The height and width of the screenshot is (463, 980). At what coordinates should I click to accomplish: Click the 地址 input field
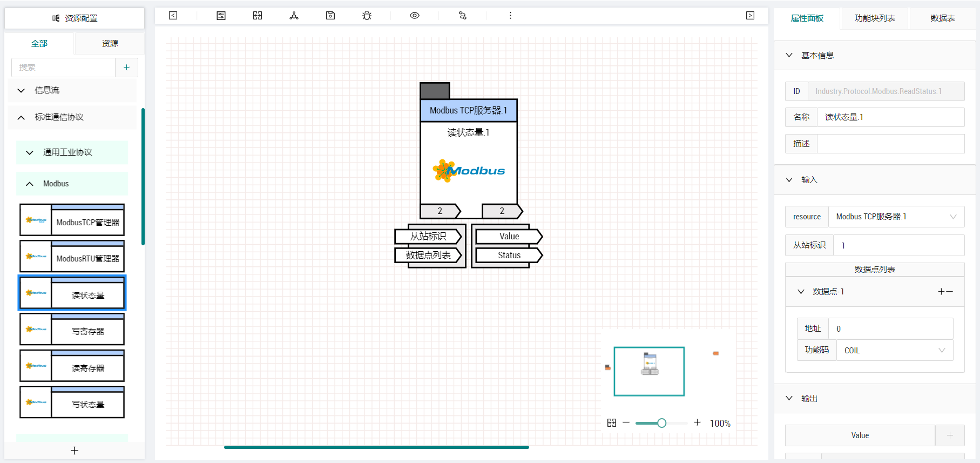click(891, 328)
